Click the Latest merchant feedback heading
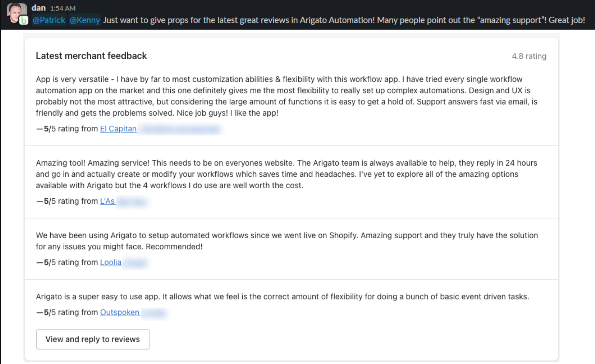595x364 pixels. click(91, 56)
